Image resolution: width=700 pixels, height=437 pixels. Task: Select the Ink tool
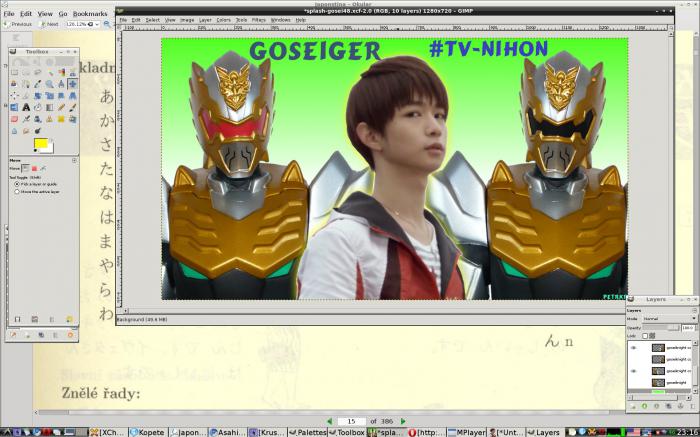[38, 119]
